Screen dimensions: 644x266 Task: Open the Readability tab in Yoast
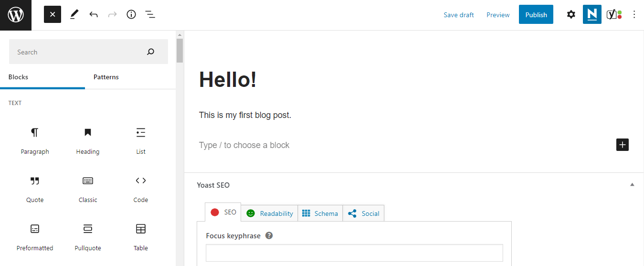click(269, 213)
